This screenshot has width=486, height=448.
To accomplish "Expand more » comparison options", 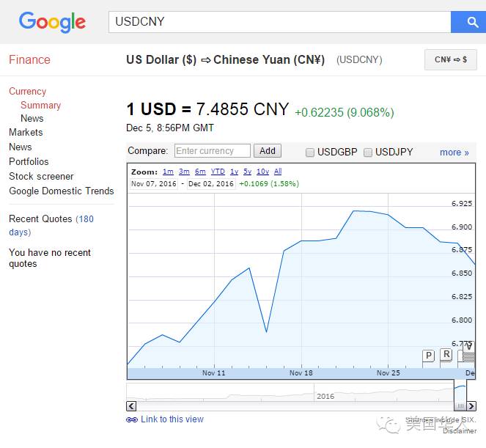I will pyautogui.click(x=454, y=153).
